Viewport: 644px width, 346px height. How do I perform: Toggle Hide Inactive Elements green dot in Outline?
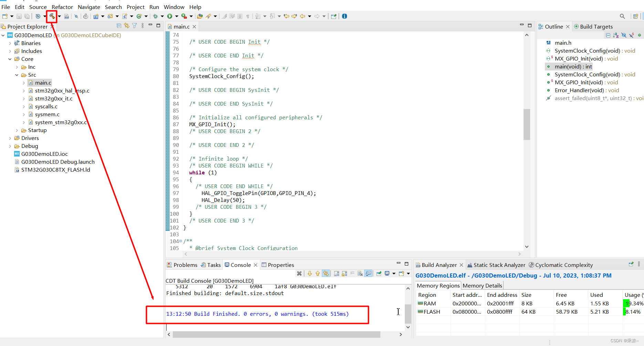pyautogui.click(x=640, y=35)
